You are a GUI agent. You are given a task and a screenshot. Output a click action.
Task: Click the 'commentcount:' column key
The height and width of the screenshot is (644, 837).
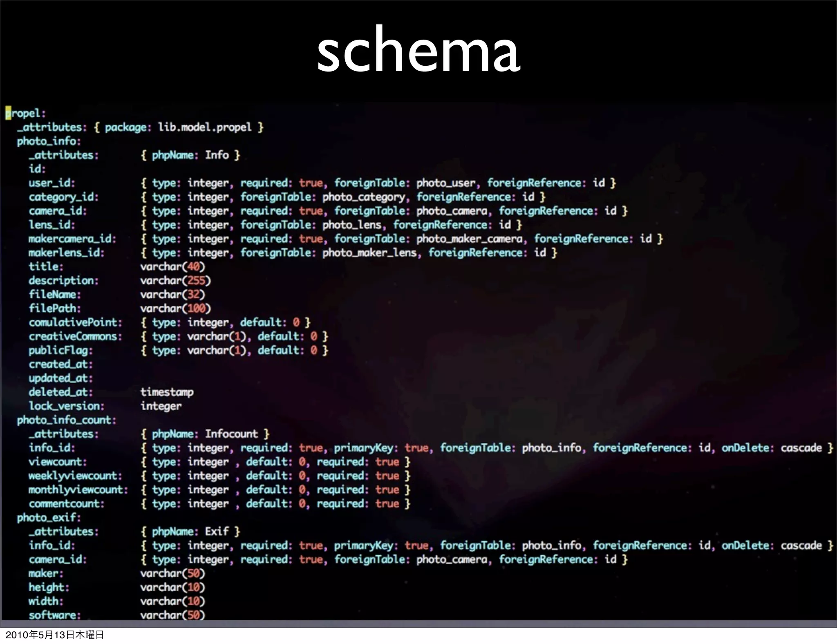66,503
